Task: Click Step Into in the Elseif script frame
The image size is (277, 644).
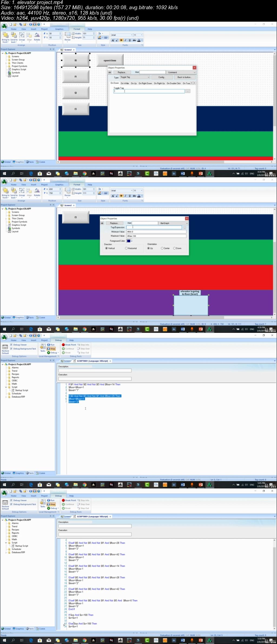Action: tap(83, 500)
